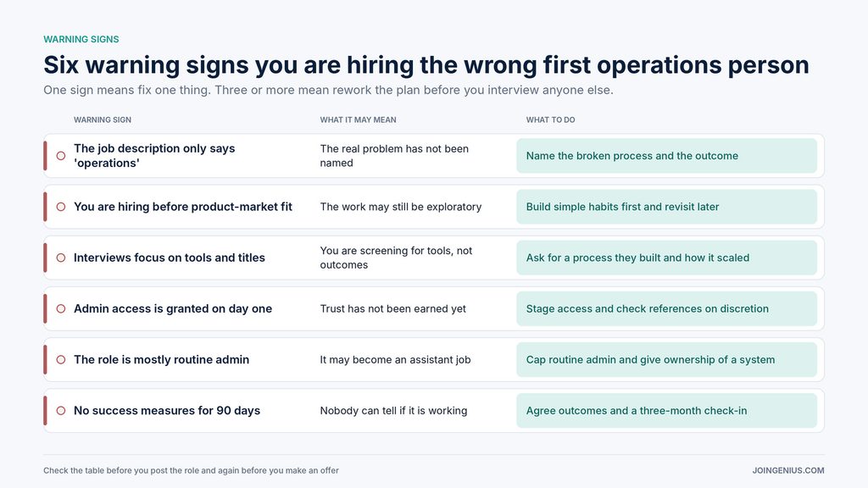Viewport: 868px width, 488px height.
Task: Select 'Agree outcomes and a three-month check-in'
Action: (666, 411)
